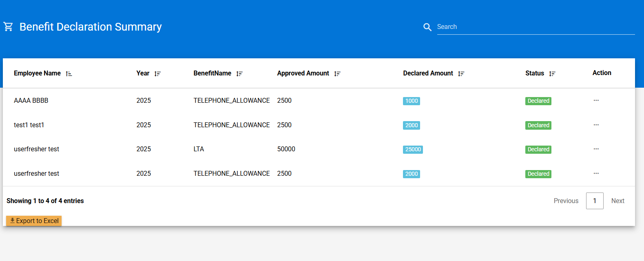Viewport: 644px width, 261px height.
Task: Focus the Search input field
Action: tap(535, 27)
